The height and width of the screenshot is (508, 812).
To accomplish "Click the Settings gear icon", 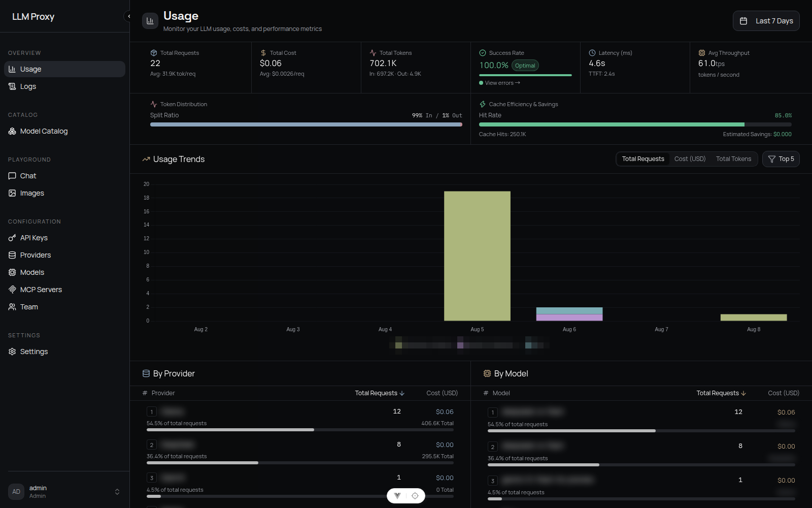I will (12, 352).
